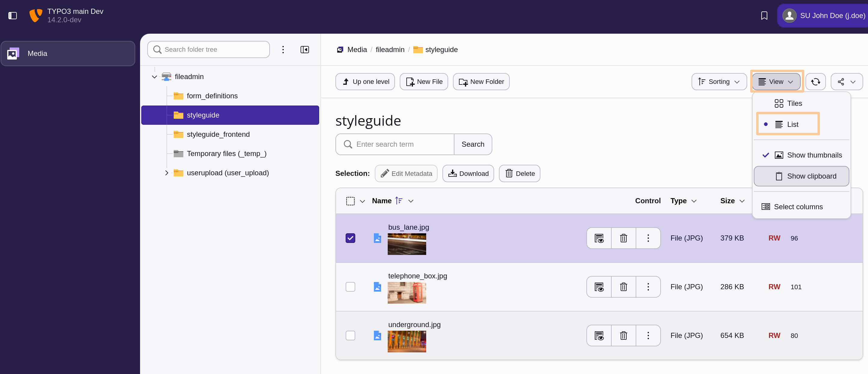View info for bus_lane.jpg
Viewport: 868px width, 374px height.
tap(599, 238)
